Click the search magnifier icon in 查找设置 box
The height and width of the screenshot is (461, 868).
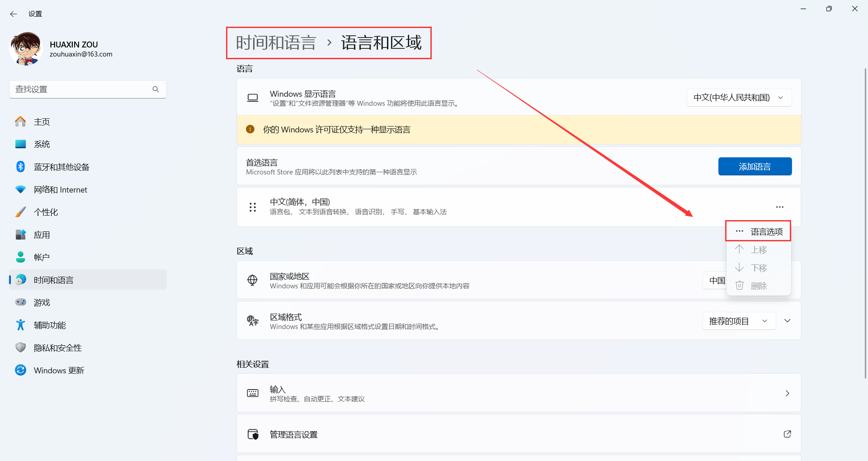[x=156, y=89]
